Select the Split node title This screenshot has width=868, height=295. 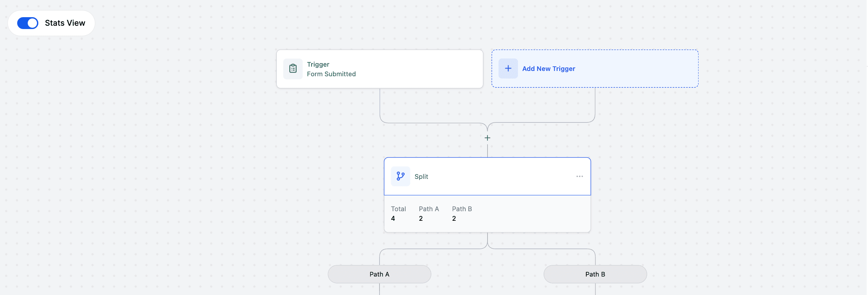421,177
